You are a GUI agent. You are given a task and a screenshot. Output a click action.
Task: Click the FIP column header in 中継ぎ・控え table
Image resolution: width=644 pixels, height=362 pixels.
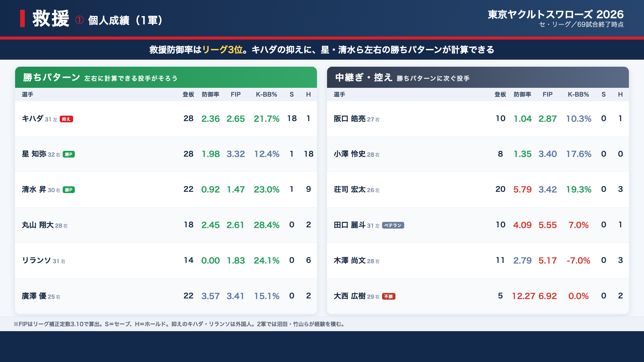tap(547, 95)
